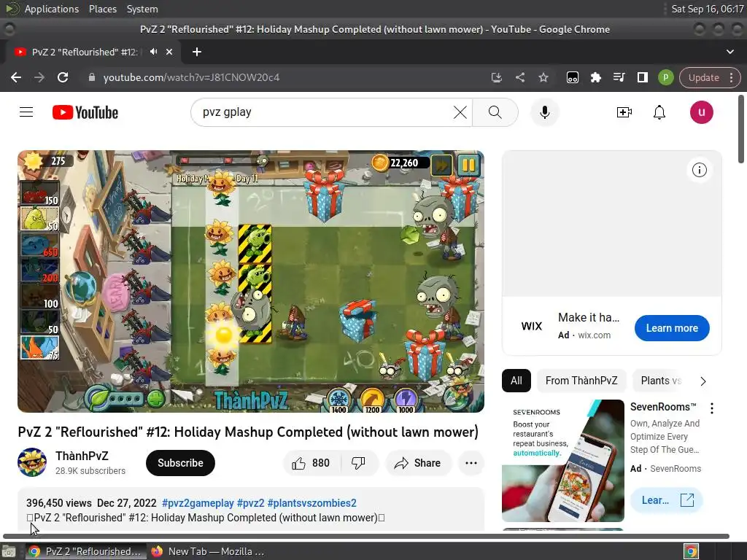747x560 pixels.
Task: Go forward with Chrome's forward arrow
Action: [x=39, y=77]
